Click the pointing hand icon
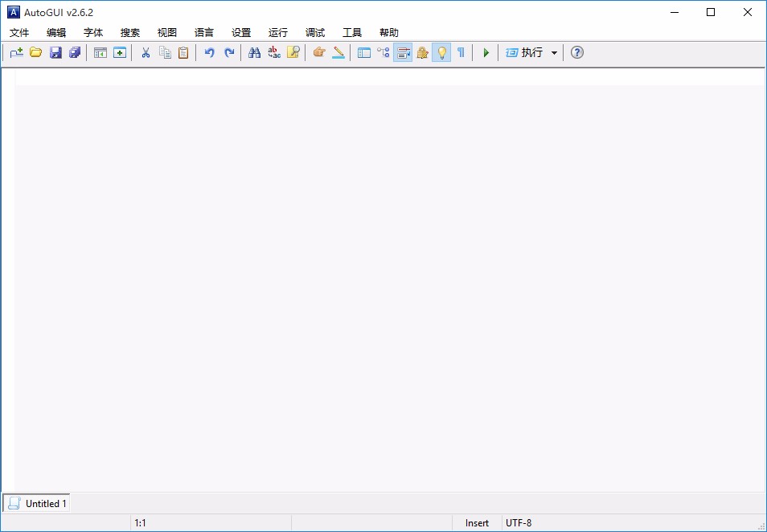The image size is (767, 532). [319, 52]
